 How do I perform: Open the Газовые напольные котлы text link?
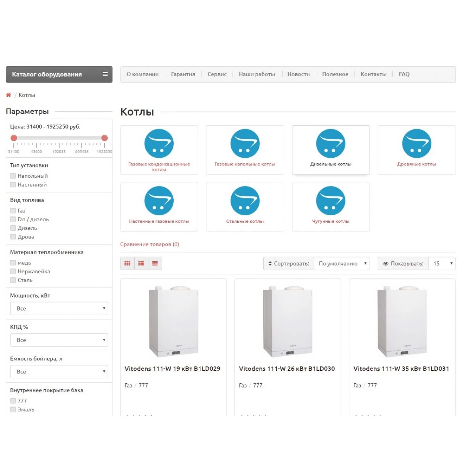click(245, 164)
